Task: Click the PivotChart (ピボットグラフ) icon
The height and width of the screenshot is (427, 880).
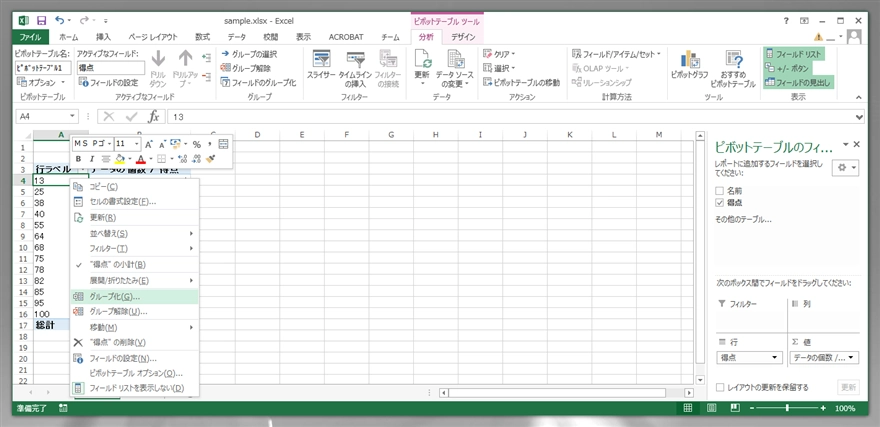Action: (689, 65)
